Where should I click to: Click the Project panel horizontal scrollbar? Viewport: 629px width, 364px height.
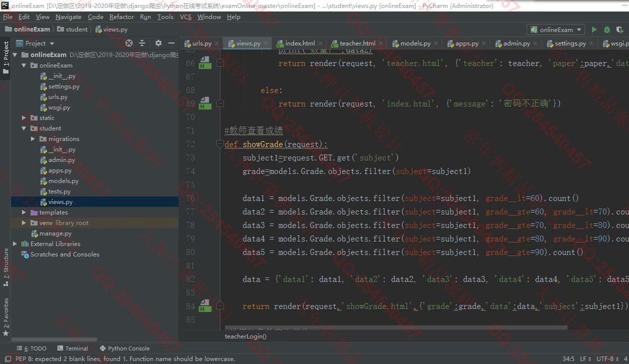coord(54,339)
